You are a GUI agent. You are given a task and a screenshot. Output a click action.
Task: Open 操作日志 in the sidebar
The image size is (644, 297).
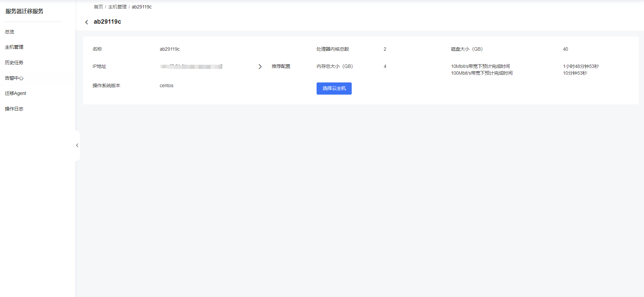(x=14, y=109)
